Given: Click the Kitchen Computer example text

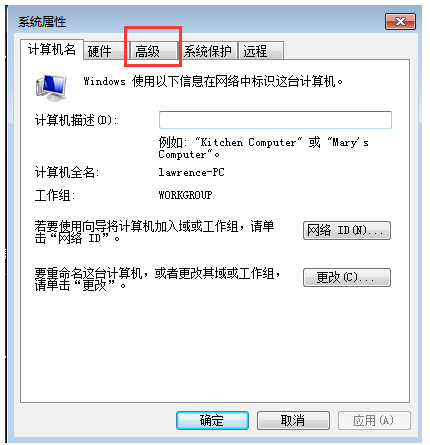Looking at the screenshot, I should [x=248, y=142].
